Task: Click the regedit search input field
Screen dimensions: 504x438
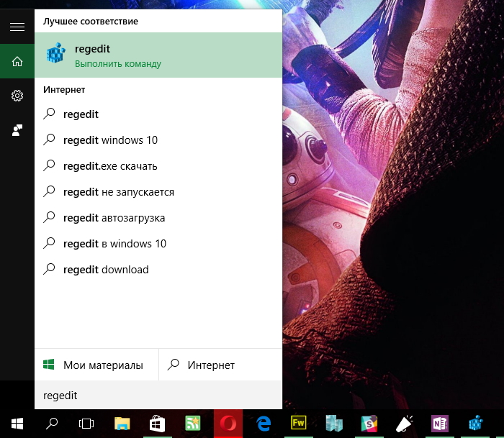Action: click(x=158, y=396)
